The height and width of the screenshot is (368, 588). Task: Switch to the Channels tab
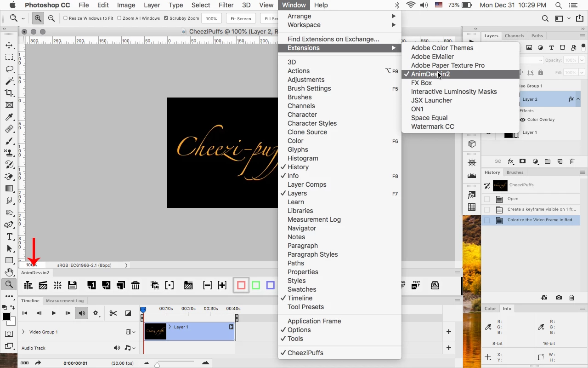click(514, 36)
